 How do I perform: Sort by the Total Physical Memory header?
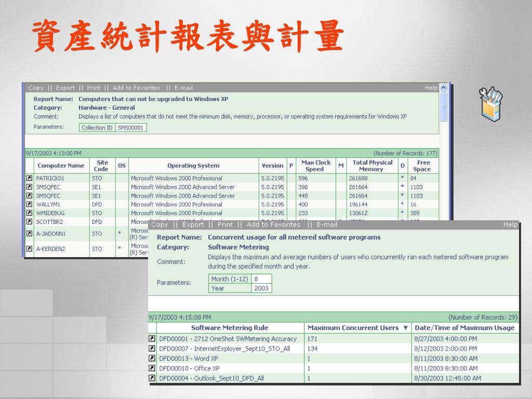[372, 166]
